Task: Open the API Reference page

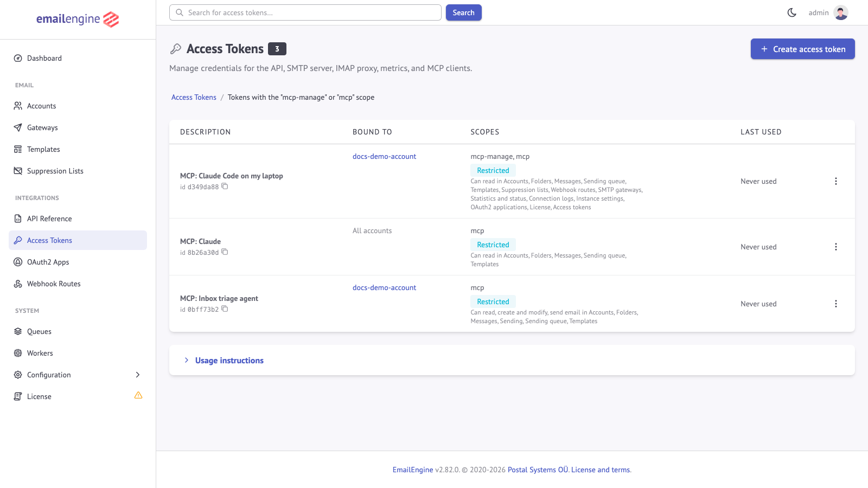Action: [78, 219]
